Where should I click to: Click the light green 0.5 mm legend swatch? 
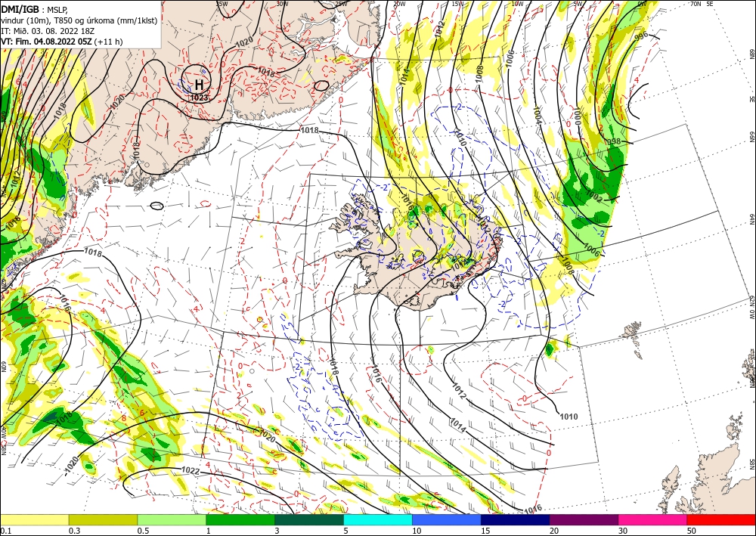pyautogui.click(x=172, y=519)
